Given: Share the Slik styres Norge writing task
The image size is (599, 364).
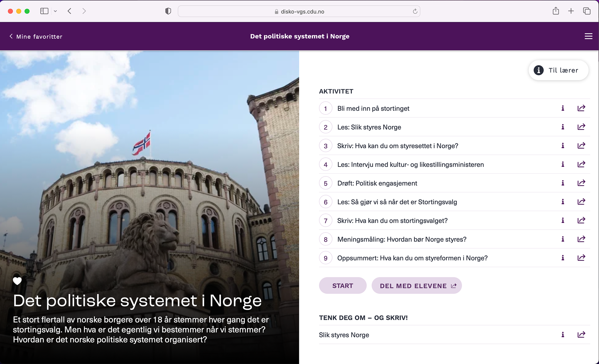Looking at the screenshot, I should 581,335.
